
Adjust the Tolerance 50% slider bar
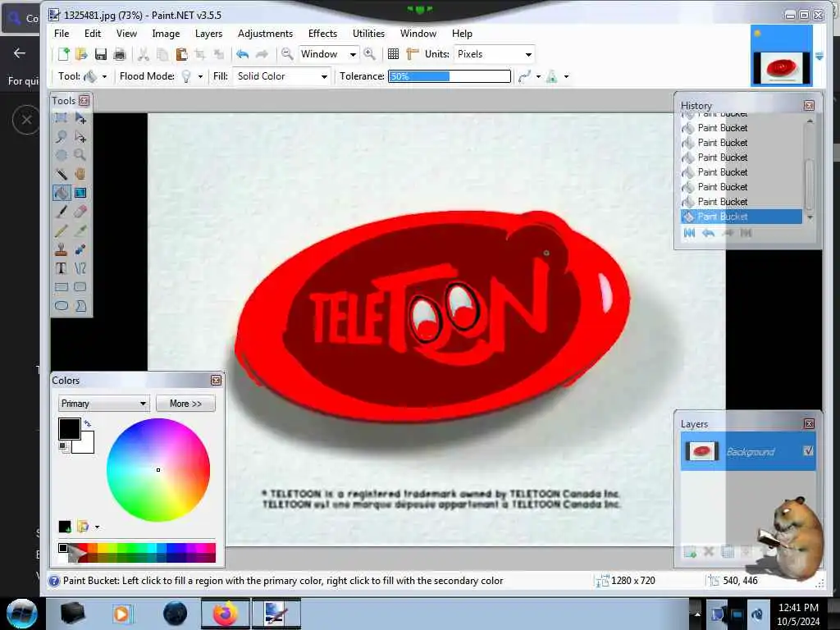[x=450, y=76]
